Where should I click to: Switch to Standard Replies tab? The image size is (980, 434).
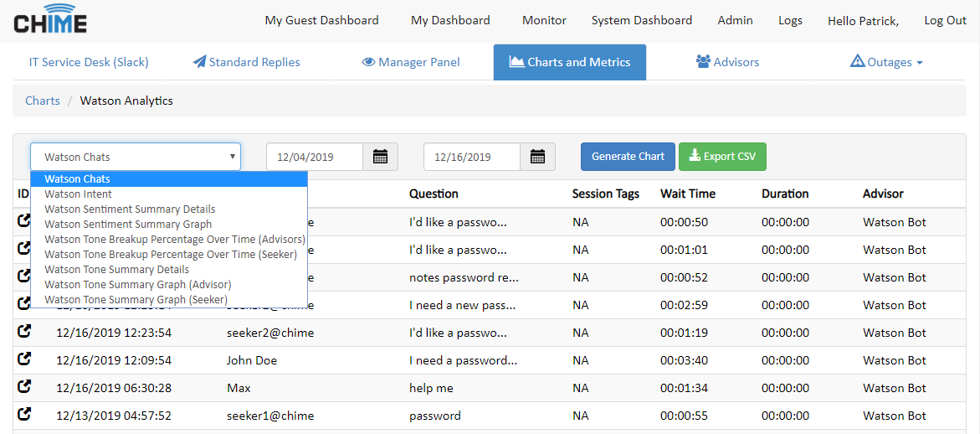click(246, 62)
